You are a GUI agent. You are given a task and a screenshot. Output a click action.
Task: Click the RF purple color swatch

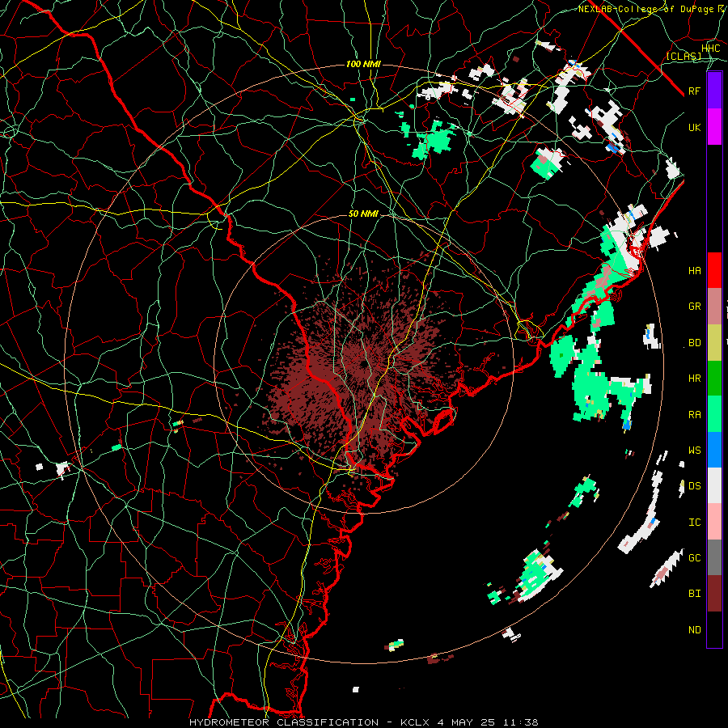click(x=714, y=91)
